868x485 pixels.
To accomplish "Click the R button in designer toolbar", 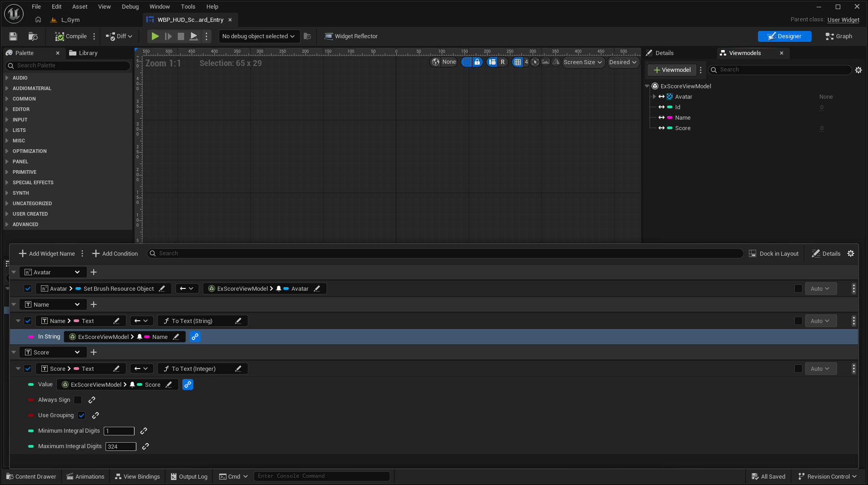I will (x=502, y=62).
